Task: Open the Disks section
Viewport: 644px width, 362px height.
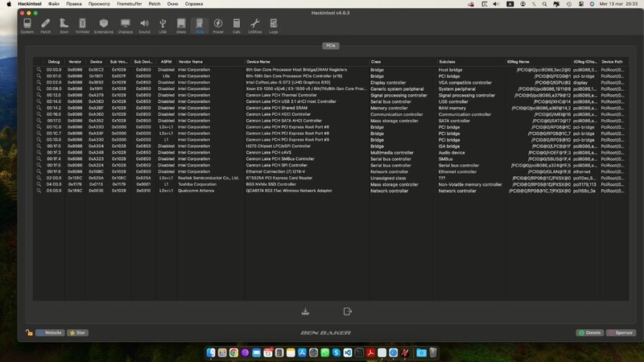Action: 181,25
